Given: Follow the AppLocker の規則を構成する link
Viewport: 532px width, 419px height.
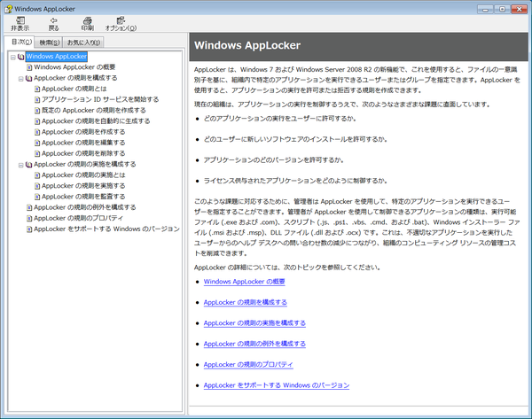Looking at the screenshot, I should click(x=246, y=302).
